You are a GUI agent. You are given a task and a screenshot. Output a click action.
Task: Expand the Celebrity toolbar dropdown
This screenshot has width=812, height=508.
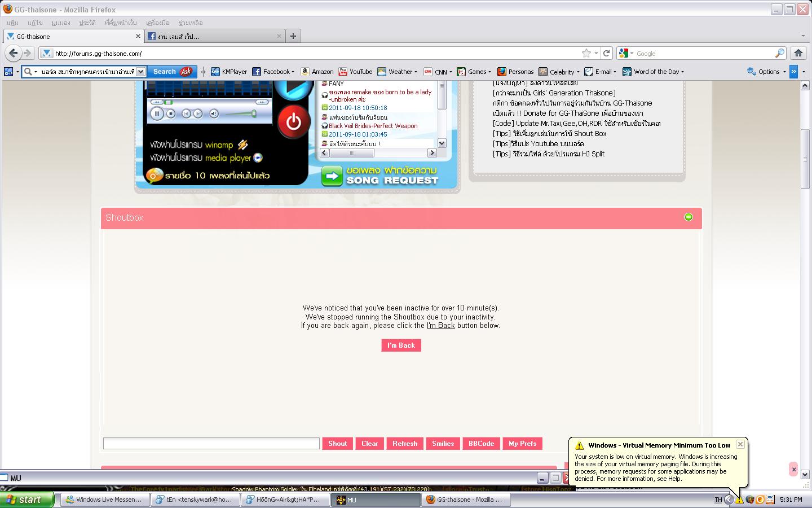pyautogui.click(x=578, y=72)
